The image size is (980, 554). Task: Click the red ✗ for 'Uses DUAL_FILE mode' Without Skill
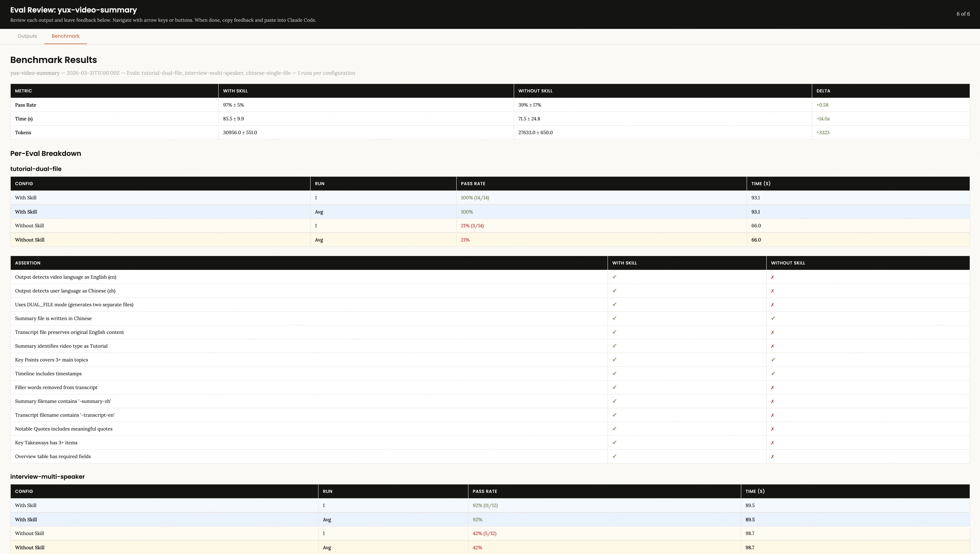click(x=773, y=304)
